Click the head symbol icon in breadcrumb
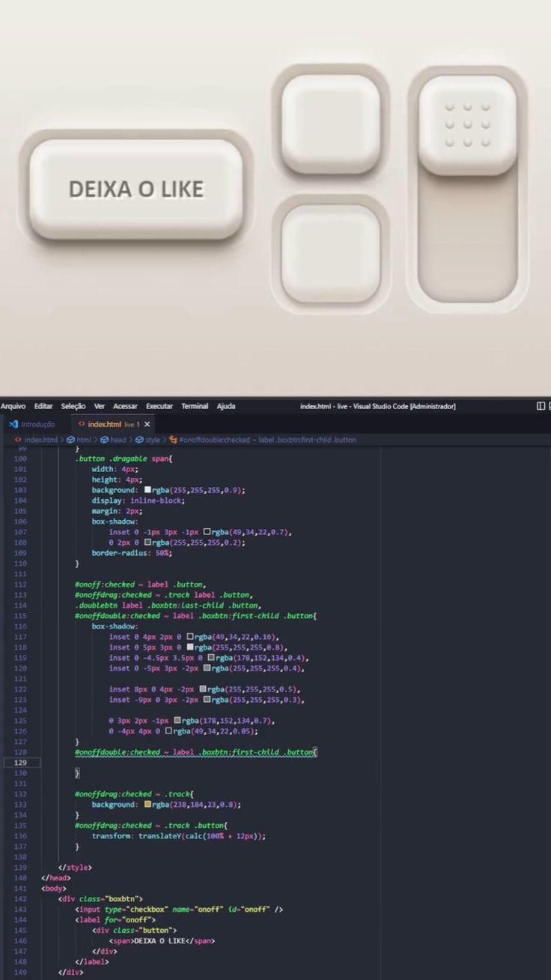 point(104,440)
